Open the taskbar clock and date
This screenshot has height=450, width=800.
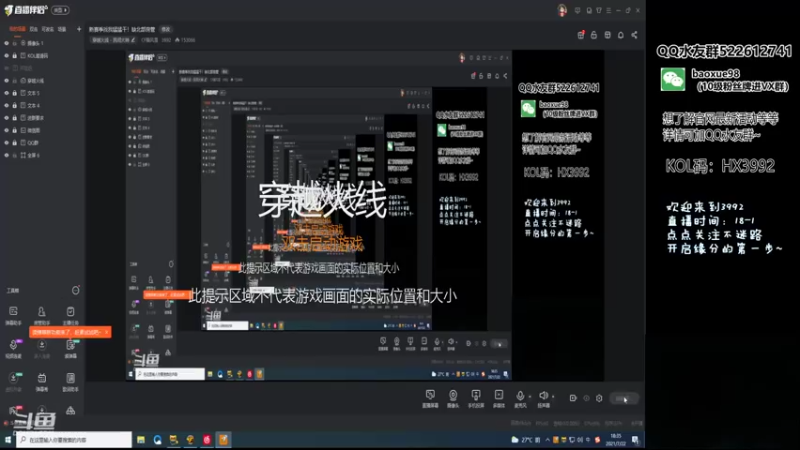616,439
